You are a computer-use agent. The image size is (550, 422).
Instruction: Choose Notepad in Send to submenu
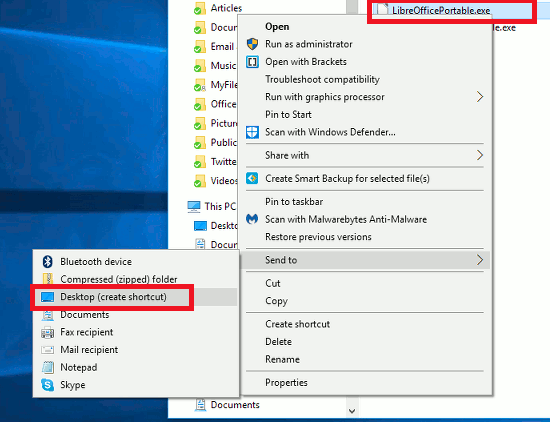pos(136,367)
